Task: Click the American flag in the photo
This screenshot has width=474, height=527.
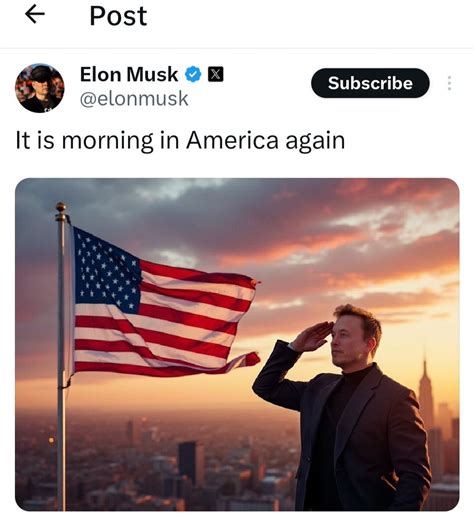Action: tap(165, 302)
